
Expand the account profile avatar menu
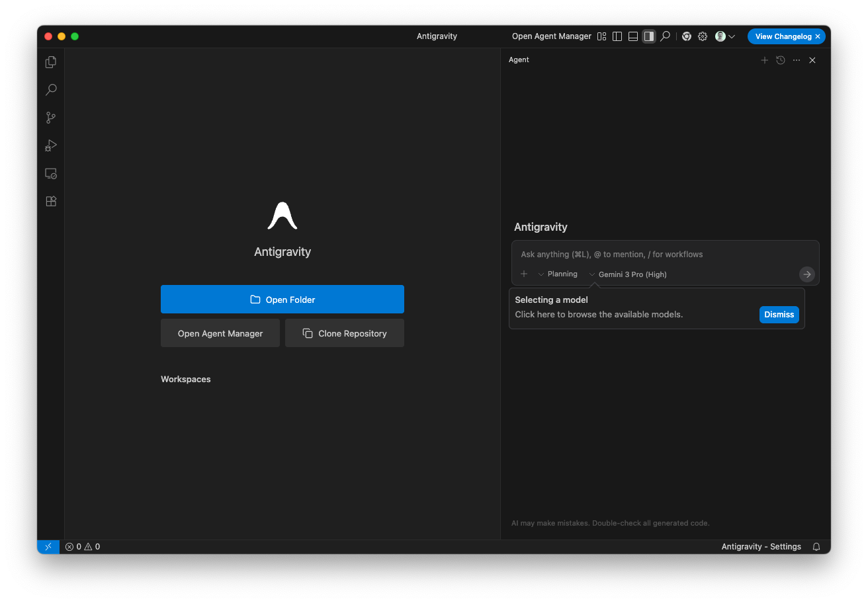tap(725, 36)
